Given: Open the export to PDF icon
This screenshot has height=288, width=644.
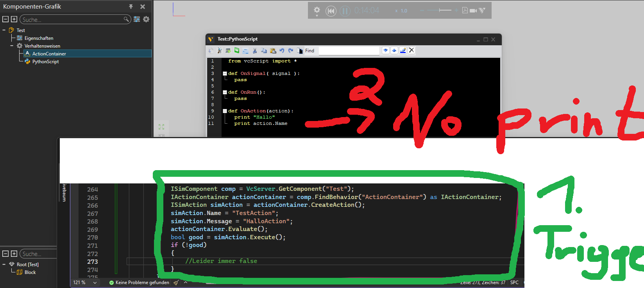Looking at the screenshot, I should [x=465, y=11].
